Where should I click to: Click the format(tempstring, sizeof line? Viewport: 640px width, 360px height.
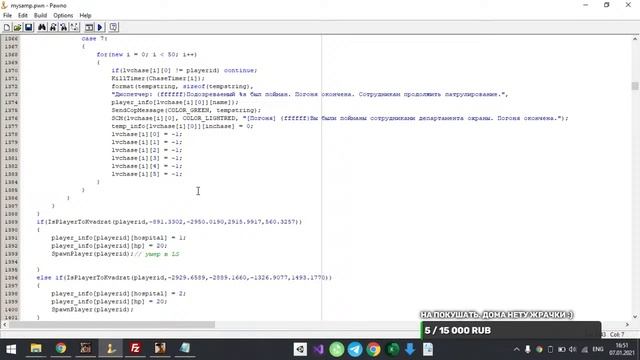[x=182, y=86]
